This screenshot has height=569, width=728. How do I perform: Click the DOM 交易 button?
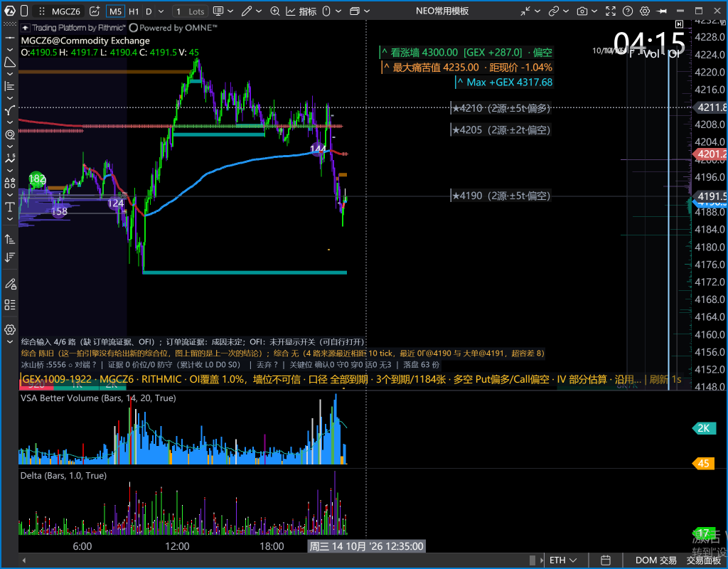[655, 560]
